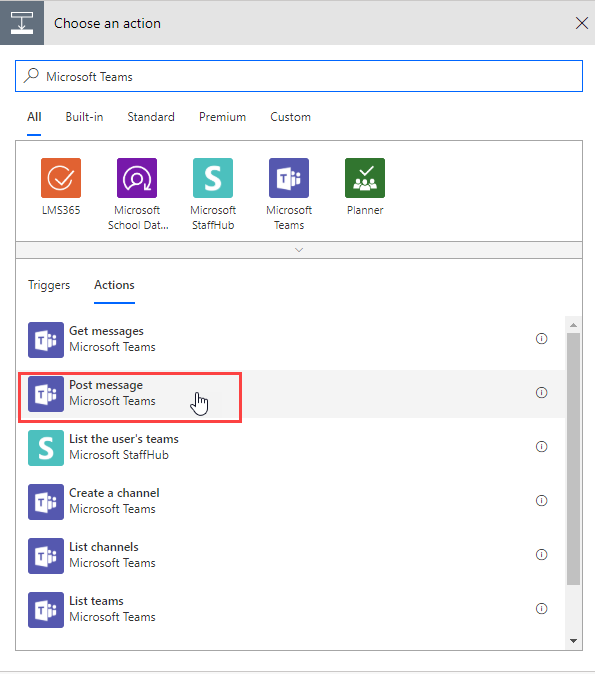Screen dimensions: 595x674
Task: Show info for Create a channel action
Action: (x=541, y=500)
